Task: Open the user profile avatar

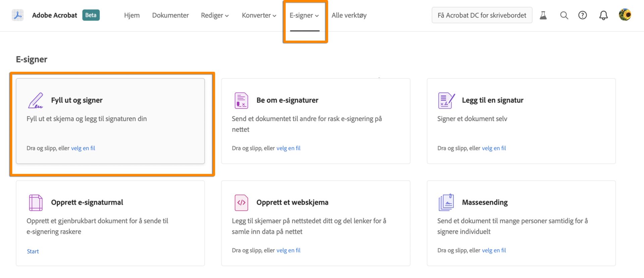Action: [x=625, y=15]
